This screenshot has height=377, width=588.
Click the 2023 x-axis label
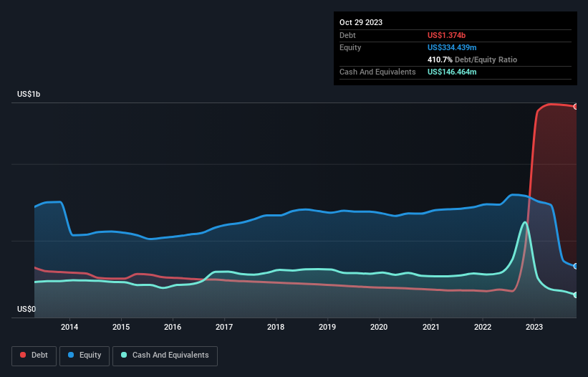[x=534, y=327]
